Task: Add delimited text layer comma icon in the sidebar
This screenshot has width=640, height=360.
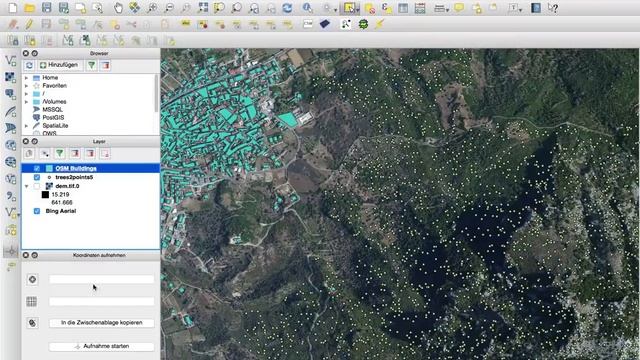Action: click(10, 196)
